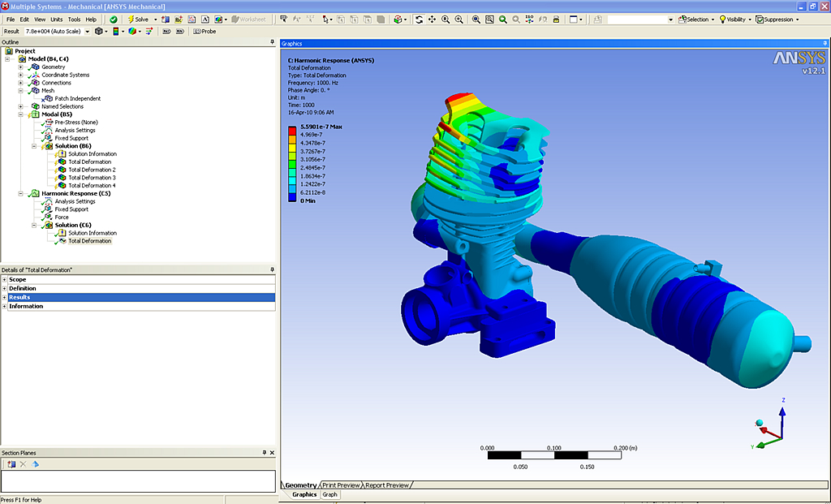Select the Force item in outline
This screenshot has height=504, width=831.
[x=62, y=218]
